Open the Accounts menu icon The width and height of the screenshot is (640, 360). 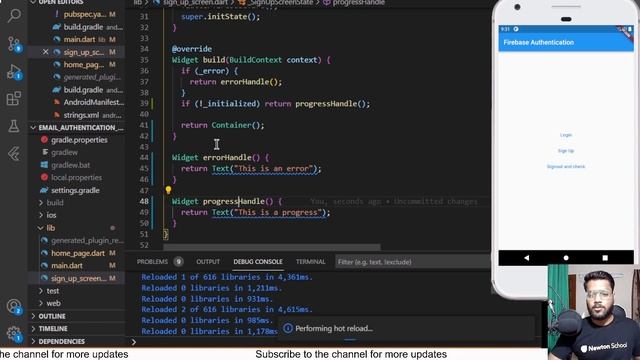pos(14,306)
